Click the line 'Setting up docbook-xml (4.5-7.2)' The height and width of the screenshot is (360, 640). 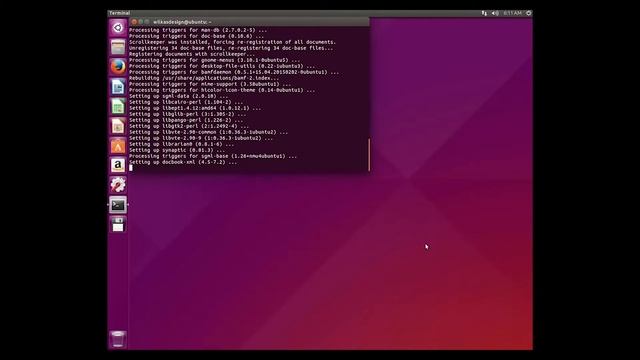click(x=183, y=162)
